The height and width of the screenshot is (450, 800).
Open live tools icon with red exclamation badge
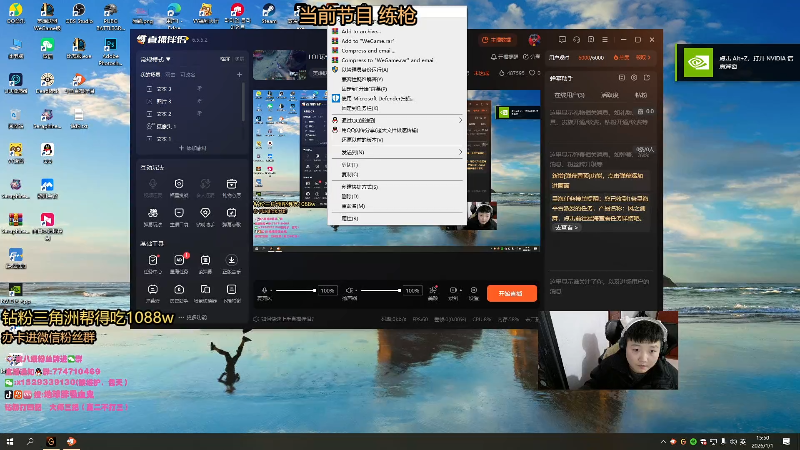(179, 260)
